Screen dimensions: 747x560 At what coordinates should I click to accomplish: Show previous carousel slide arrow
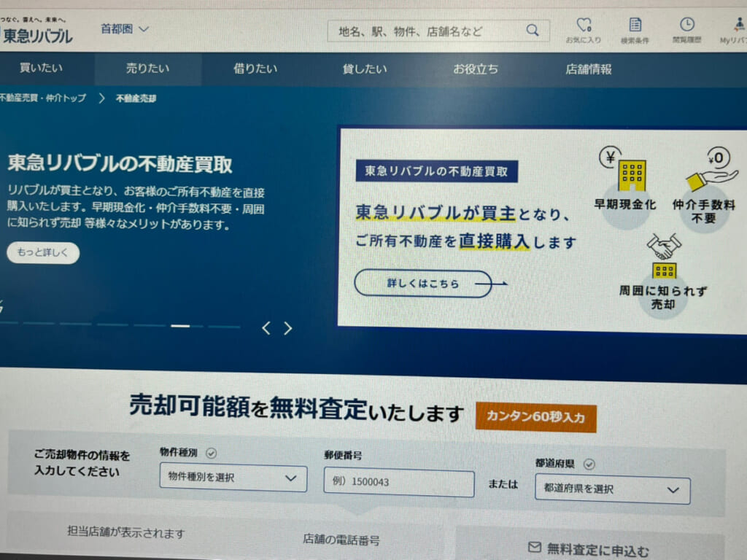coord(266,328)
